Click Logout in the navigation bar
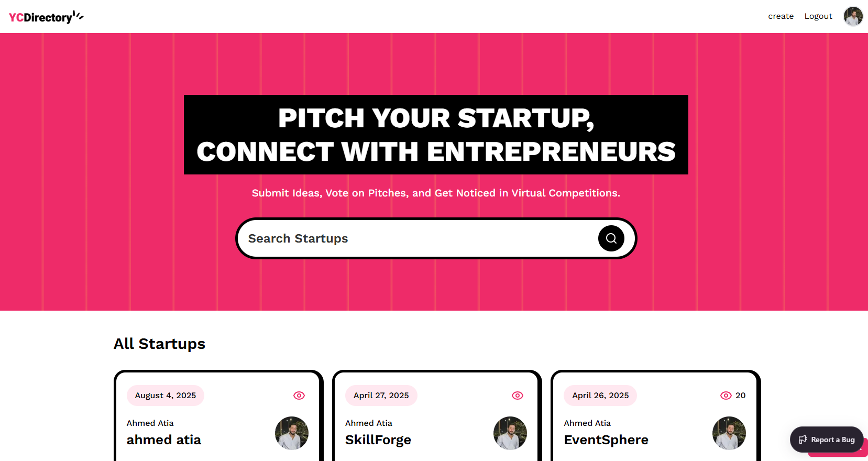This screenshot has width=868, height=461. (818, 16)
